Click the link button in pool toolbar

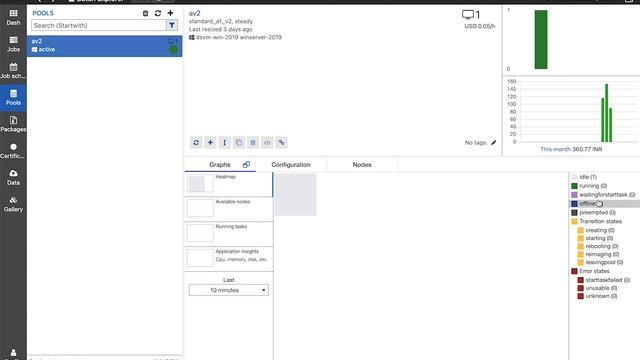pyautogui.click(x=281, y=142)
